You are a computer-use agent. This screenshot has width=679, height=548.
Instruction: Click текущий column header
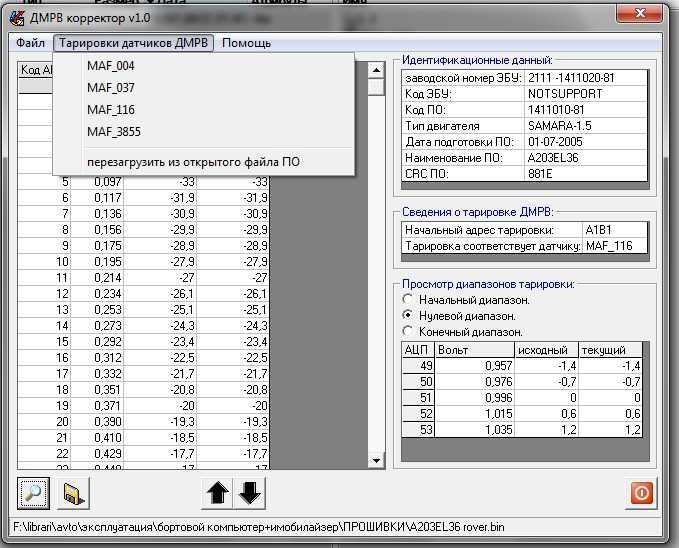click(611, 350)
